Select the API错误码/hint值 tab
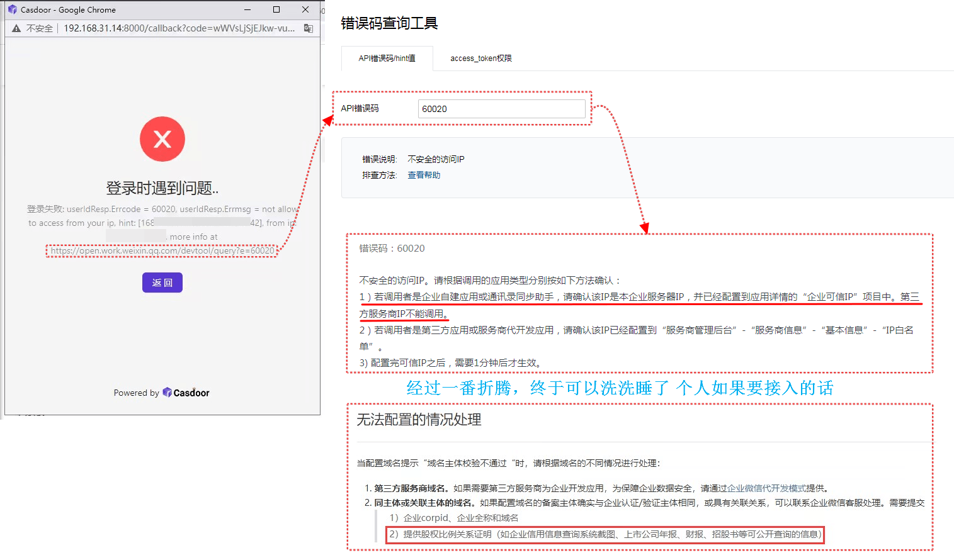 387,58
